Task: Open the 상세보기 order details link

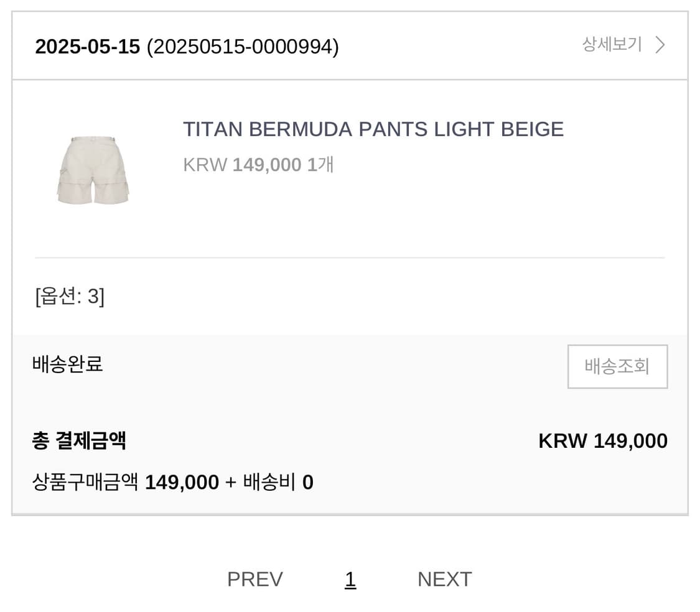Action: click(612, 45)
